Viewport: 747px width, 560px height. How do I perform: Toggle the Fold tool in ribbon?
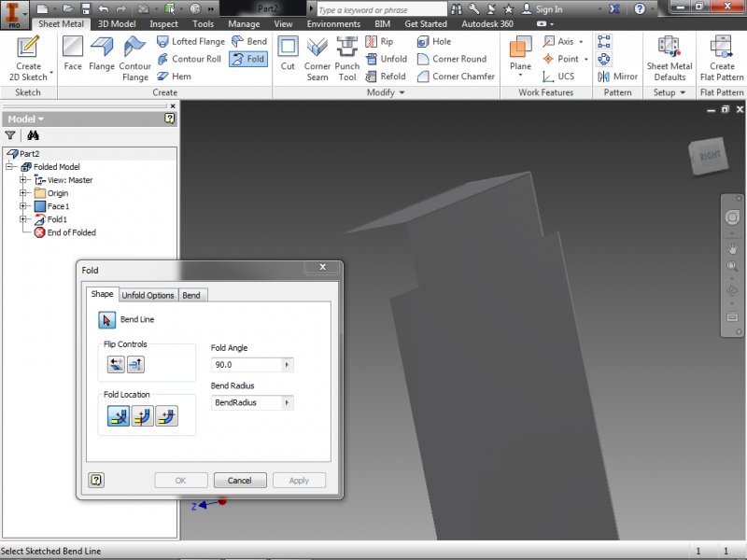(x=248, y=59)
